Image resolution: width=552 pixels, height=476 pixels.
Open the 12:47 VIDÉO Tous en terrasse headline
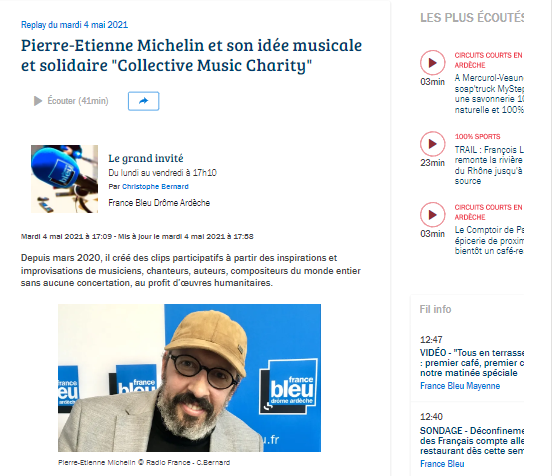click(472, 363)
